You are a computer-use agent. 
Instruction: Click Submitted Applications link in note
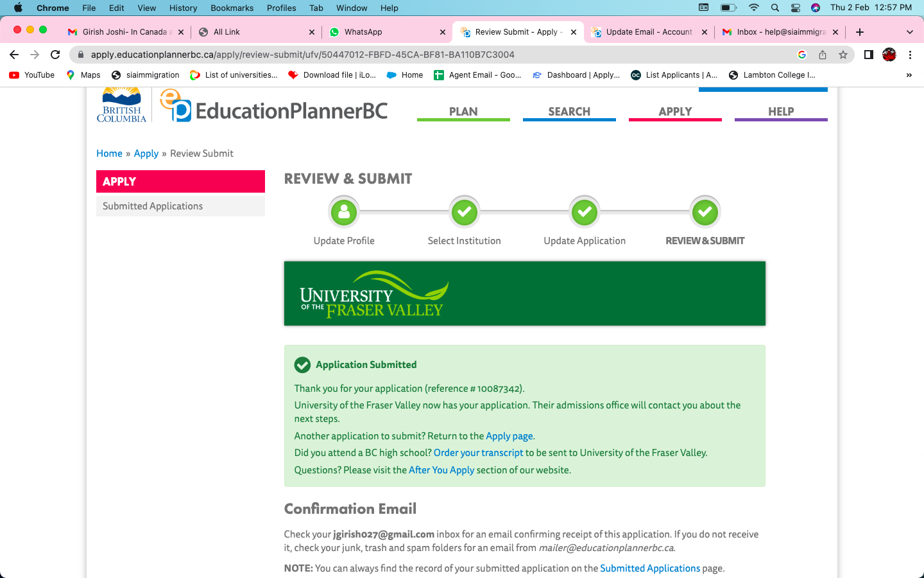click(650, 568)
